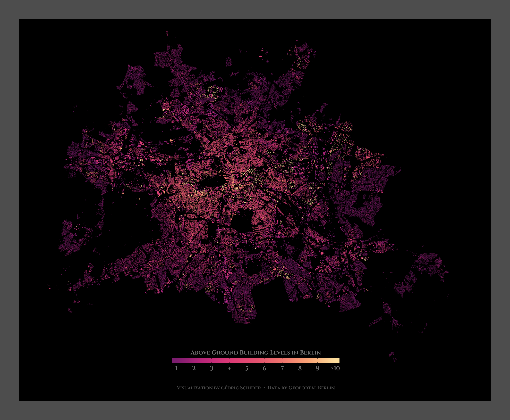
Task: Click legend label number 1
Action: click(x=176, y=368)
